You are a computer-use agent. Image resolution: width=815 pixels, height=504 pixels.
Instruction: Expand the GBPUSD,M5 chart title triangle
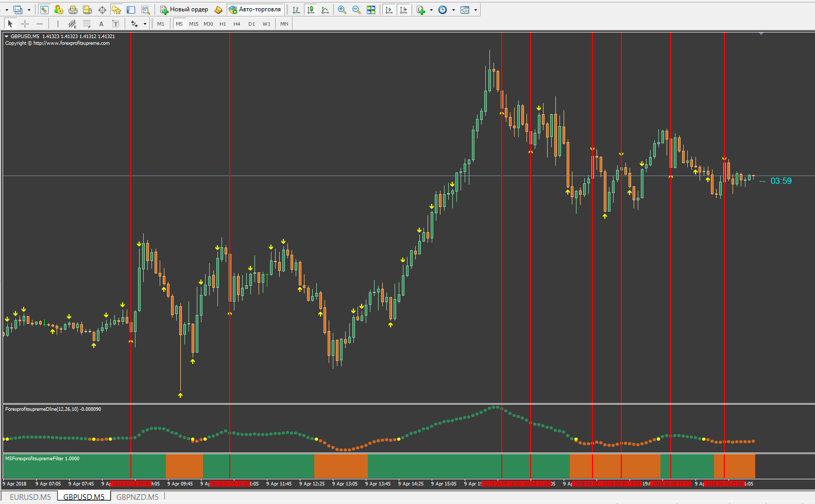pos(7,37)
